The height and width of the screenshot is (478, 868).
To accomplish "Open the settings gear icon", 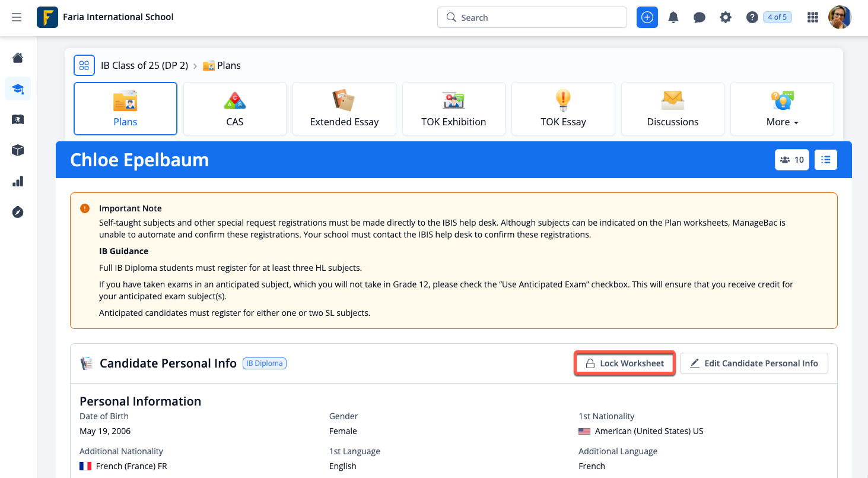I will click(726, 17).
